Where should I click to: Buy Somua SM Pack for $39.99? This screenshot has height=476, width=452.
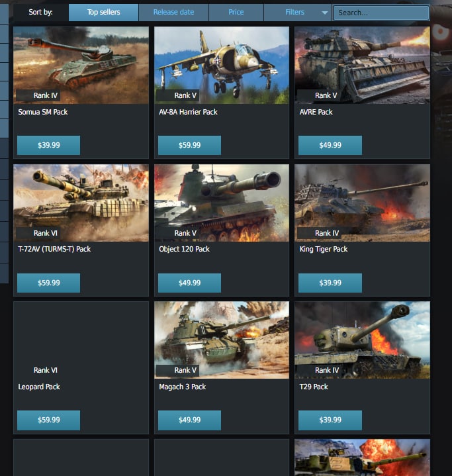coord(48,145)
